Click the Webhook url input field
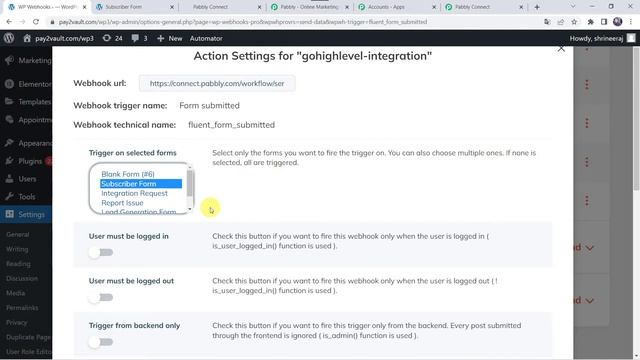The width and height of the screenshot is (640, 360). [217, 83]
